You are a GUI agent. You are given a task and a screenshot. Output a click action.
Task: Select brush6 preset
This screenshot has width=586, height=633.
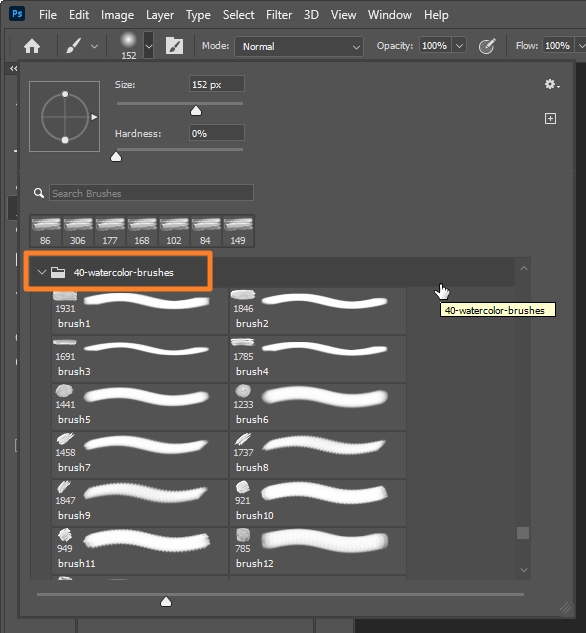click(x=318, y=407)
